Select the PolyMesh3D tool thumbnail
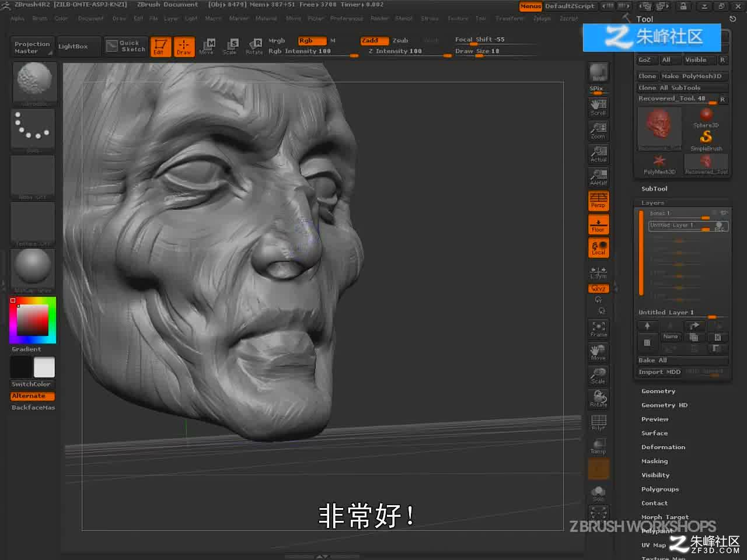This screenshot has height=560, width=747. coord(659,164)
